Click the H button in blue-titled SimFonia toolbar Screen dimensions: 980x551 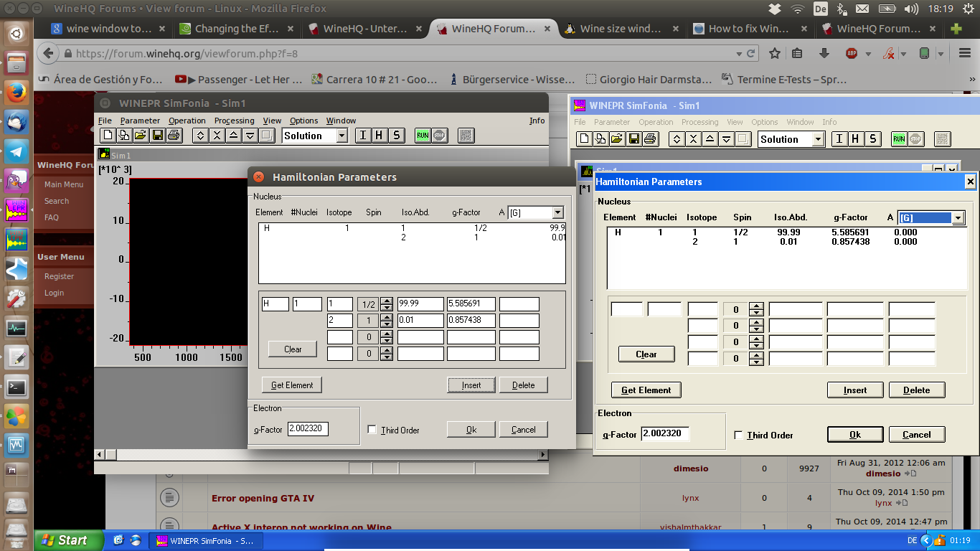pyautogui.click(x=856, y=139)
